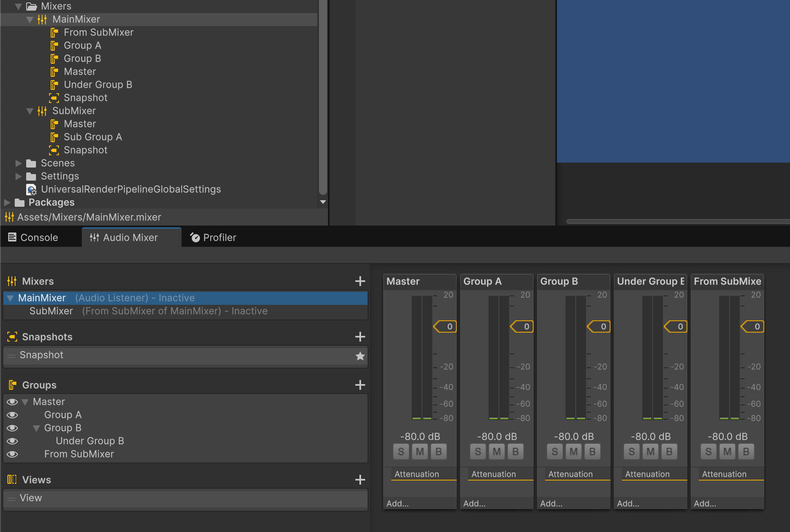Viewport: 790px width, 532px height.
Task: Mute the Group A channel strip
Action: 496,452
